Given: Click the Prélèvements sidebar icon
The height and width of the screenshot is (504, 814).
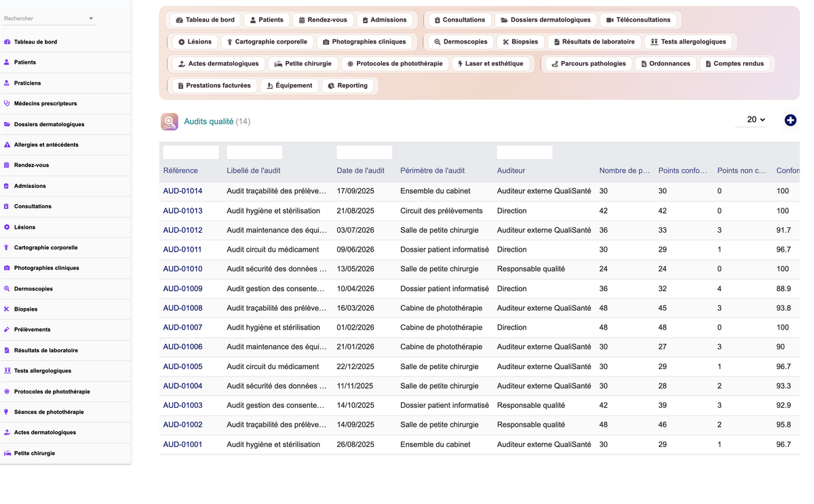Looking at the screenshot, I should click(7, 330).
